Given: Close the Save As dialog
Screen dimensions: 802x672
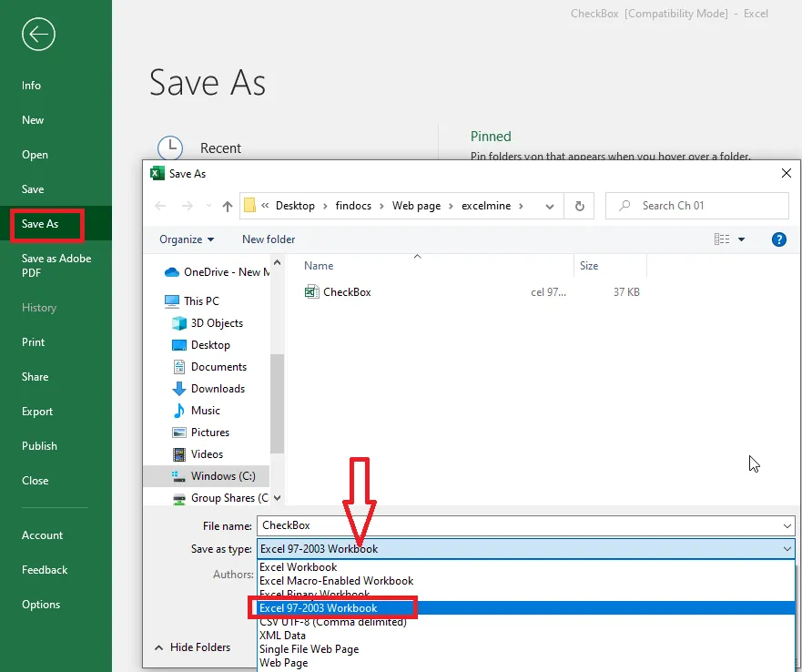Looking at the screenshot, I should click(x=787, y=174).
